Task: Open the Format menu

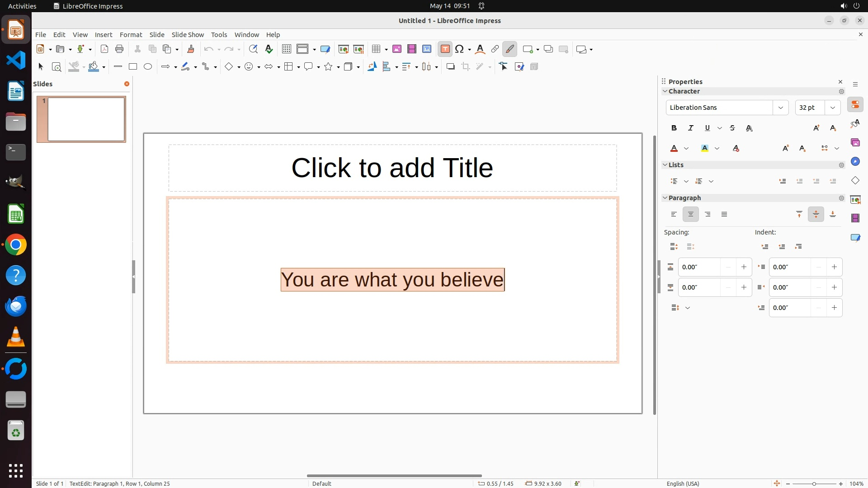Action: click(x=131, y=35)
